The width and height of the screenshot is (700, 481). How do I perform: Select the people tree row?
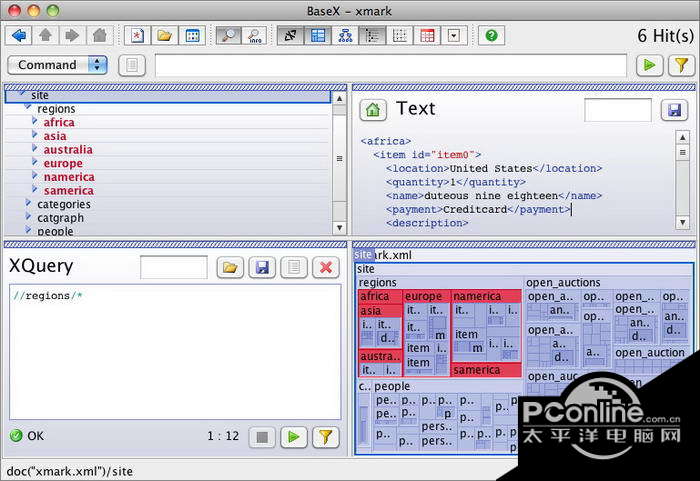(168, 230)
